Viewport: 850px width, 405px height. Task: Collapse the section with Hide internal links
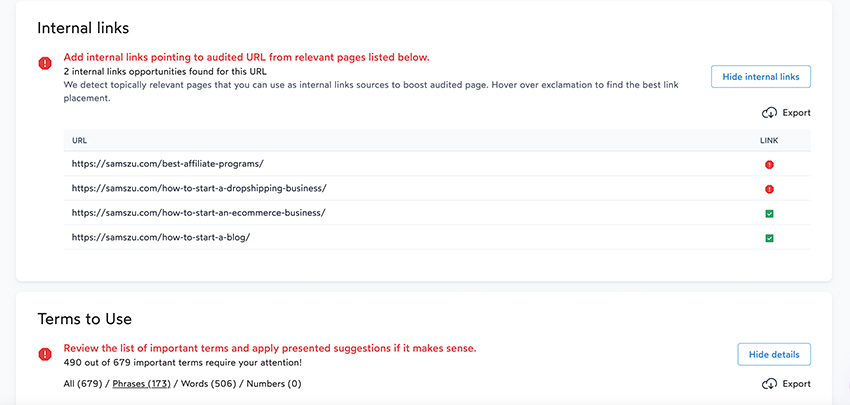pyautogui.click(x=761, y=77)
